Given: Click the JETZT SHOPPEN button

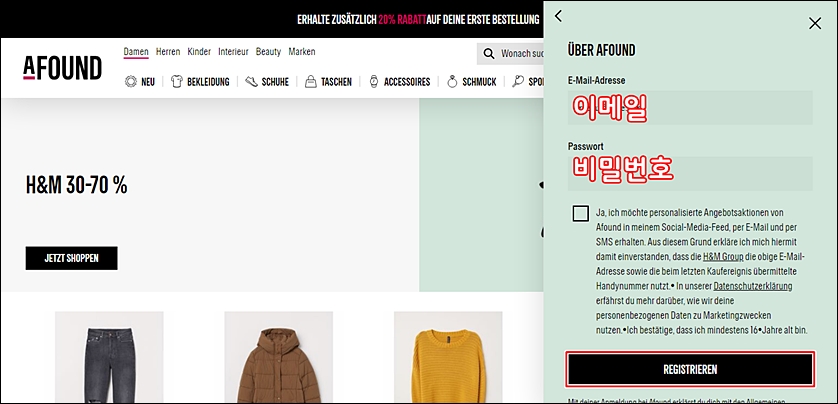Looking at the screenshot, I should (72, 258).
